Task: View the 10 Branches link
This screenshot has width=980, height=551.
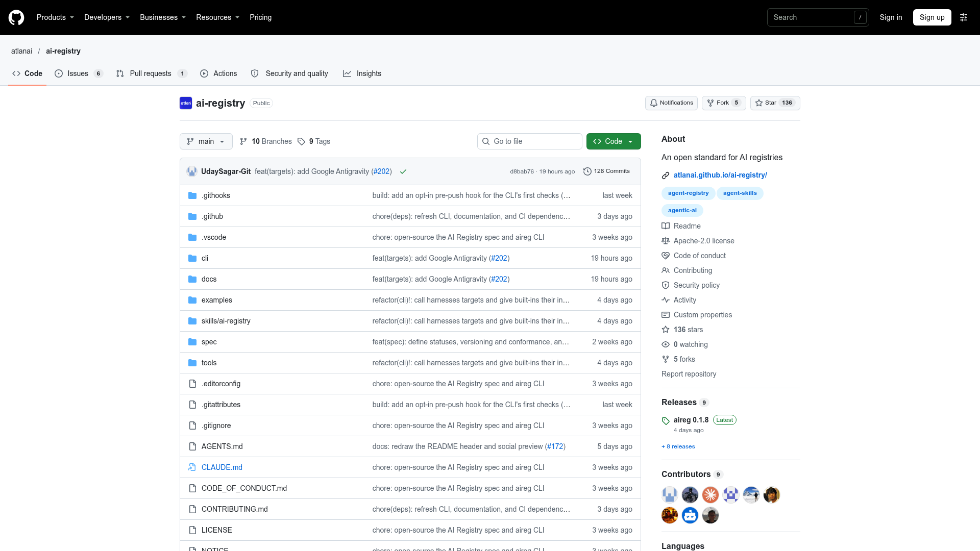Action: [x=266, y=141]
